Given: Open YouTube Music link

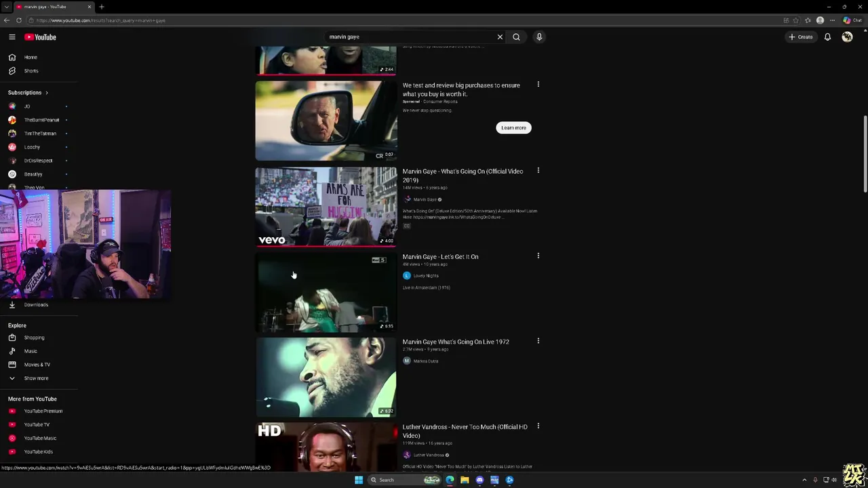Looking at the screenshot, I should [39, 438].
